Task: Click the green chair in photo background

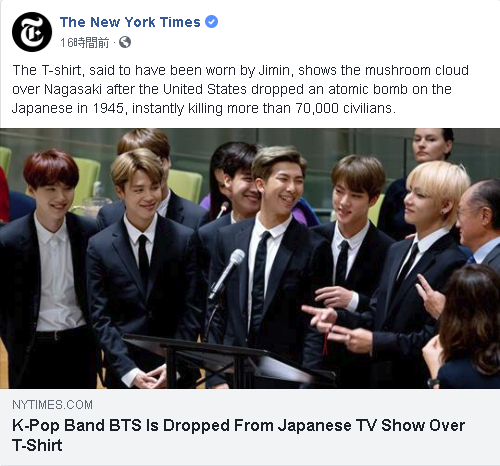Action: [x=185, y=185]
